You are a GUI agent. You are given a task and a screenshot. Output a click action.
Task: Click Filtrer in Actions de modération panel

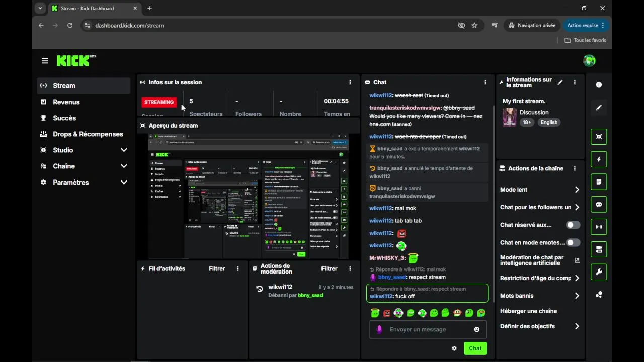point(330,269)
